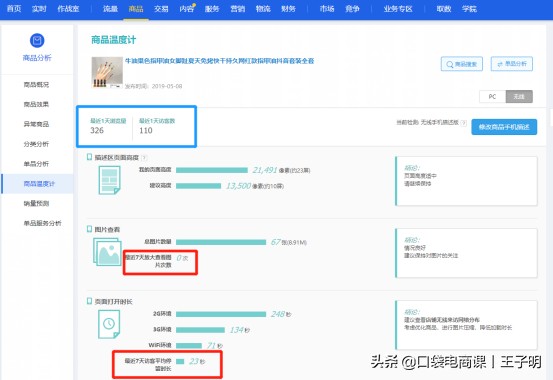Switch to the 物流 tab
The image size is (553, 380).
pyautogui.click(x=263, y=9)
